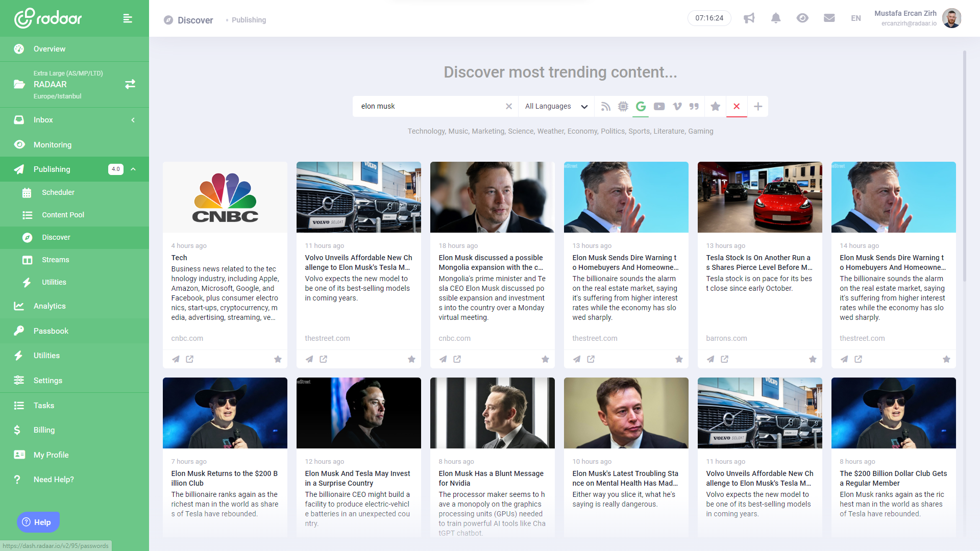Click the megaphone announcements icon
The height and width of the screenshot is (551, 980).
749,18
